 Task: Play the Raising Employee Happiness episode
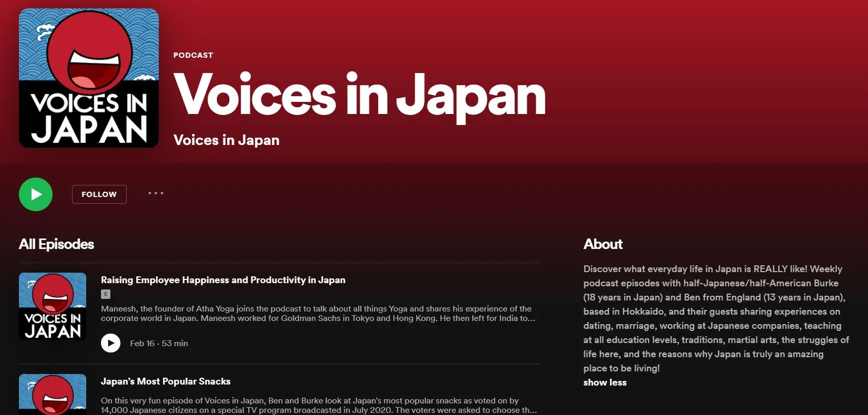point(110,343)
